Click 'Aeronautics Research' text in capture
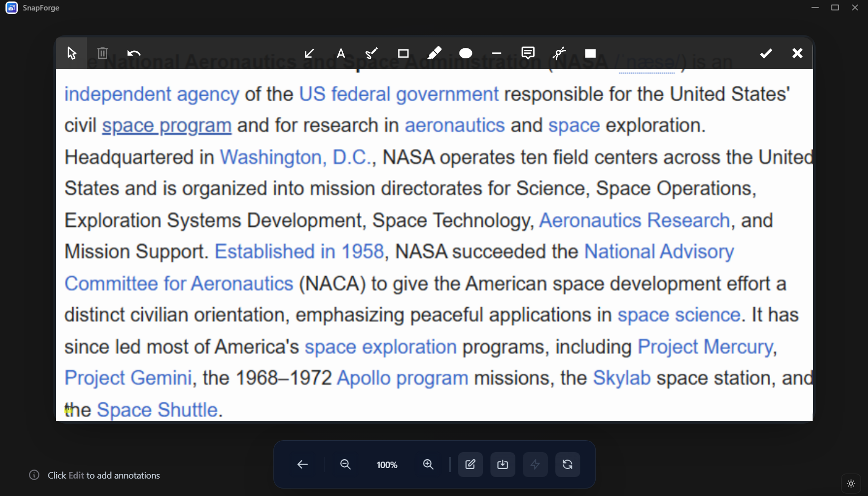The width and height of the screenshot is (868, 496). coord(635,220)
